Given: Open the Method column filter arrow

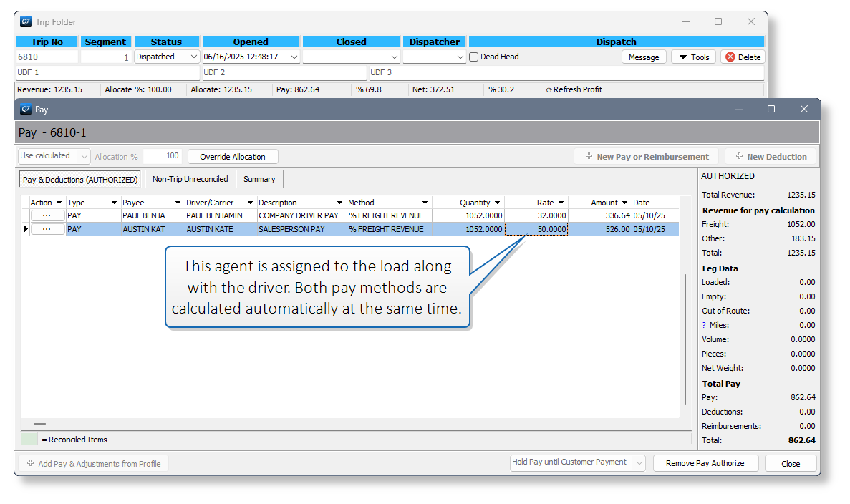Looking at the screenshot, I should coord(425,203).
